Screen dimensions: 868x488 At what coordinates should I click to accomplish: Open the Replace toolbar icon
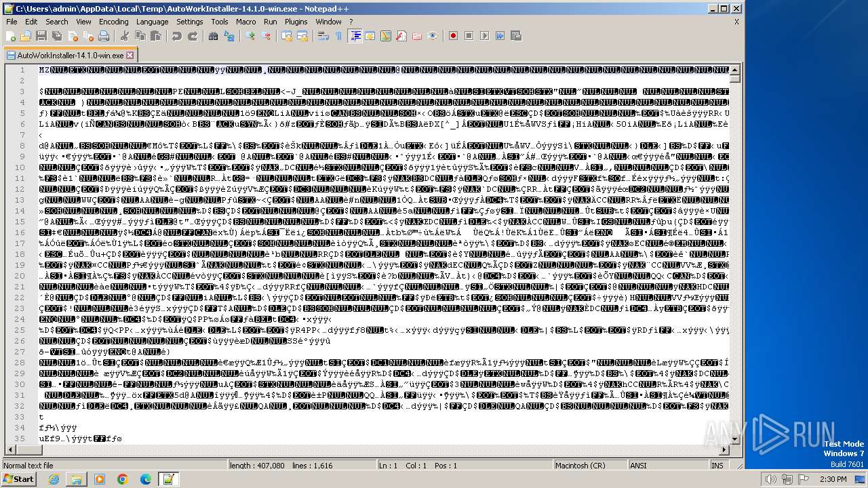pyautogui.click(x=228, y=36)
